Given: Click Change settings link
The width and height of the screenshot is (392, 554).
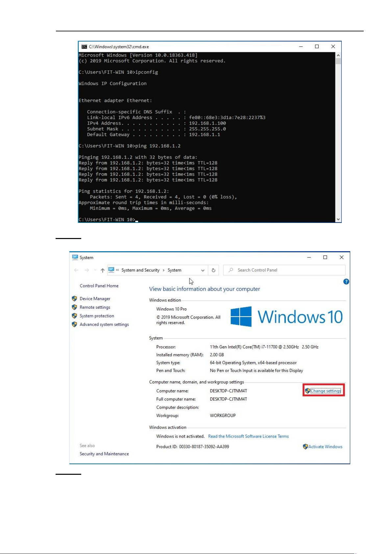Looking at the screenshot, I should click(x=326, y=391).
